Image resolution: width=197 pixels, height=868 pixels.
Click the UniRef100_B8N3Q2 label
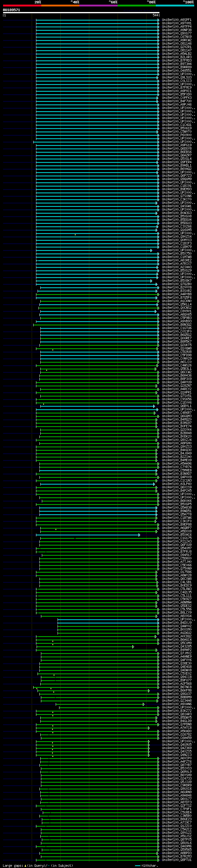(x=176, y=325)
